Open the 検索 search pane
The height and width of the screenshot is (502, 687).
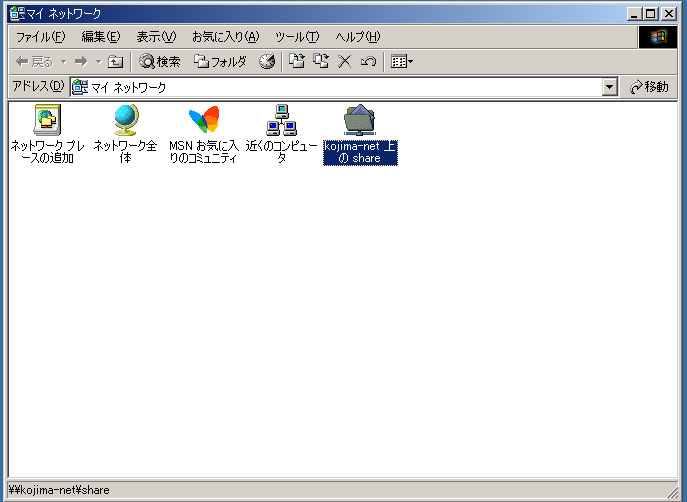(x=159, y=62)
